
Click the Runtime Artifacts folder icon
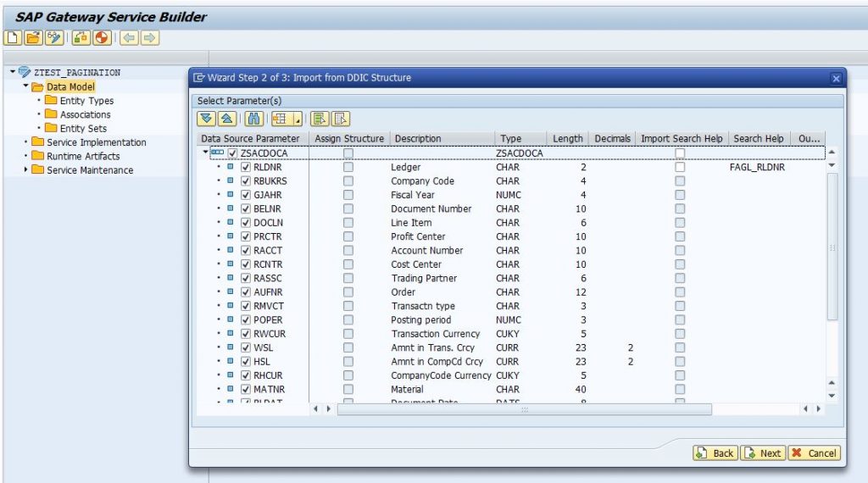pyautogui.click(x=37, y=155)
